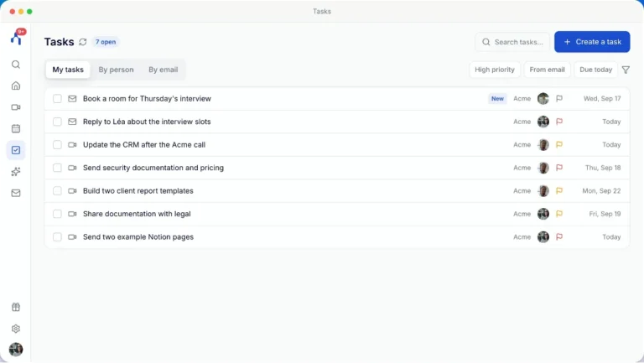The width and height of the screenshot is (644, 363).
Task: Tick Send two example Notion pages checkbox
Action: pos(57,237)
